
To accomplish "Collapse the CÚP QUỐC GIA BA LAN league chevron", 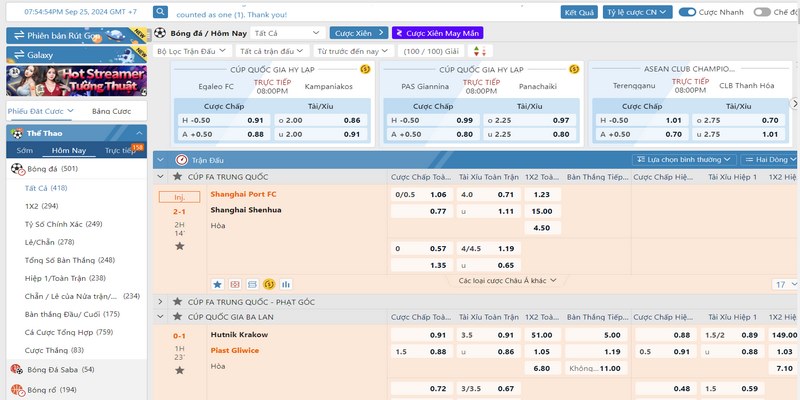I will 160,317.
